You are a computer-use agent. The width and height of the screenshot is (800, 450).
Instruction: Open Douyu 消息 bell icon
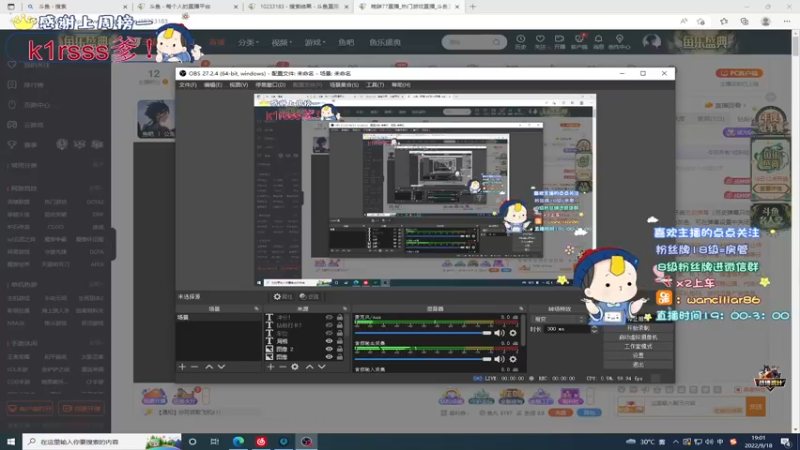pos(598,42)
